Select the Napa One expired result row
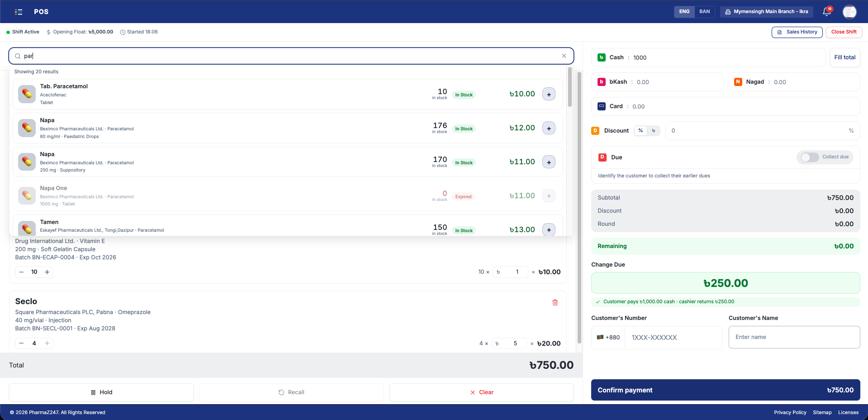This screenshot has height=420, width=868. coord(288,196)
